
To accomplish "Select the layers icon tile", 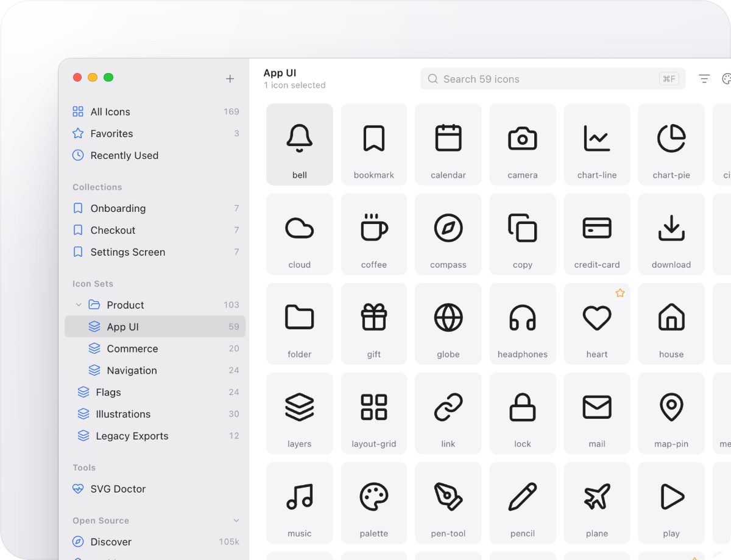I will (300, 413).
